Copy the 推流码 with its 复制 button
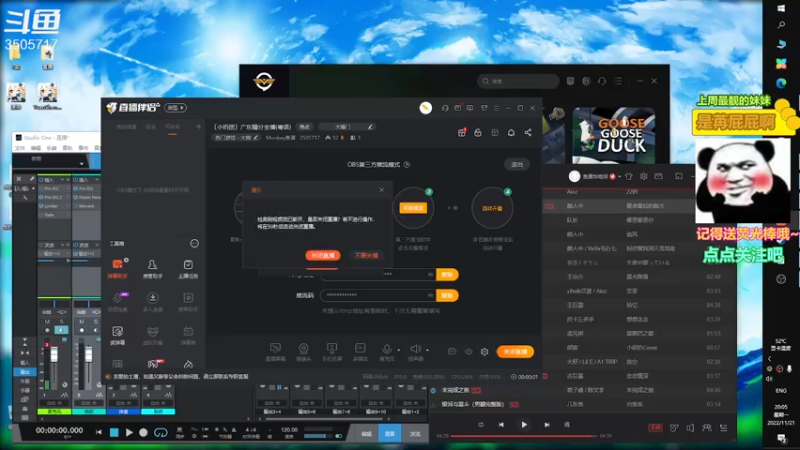Screen dimensions: 800x450 pyautogui.click(x=447, y=295)
